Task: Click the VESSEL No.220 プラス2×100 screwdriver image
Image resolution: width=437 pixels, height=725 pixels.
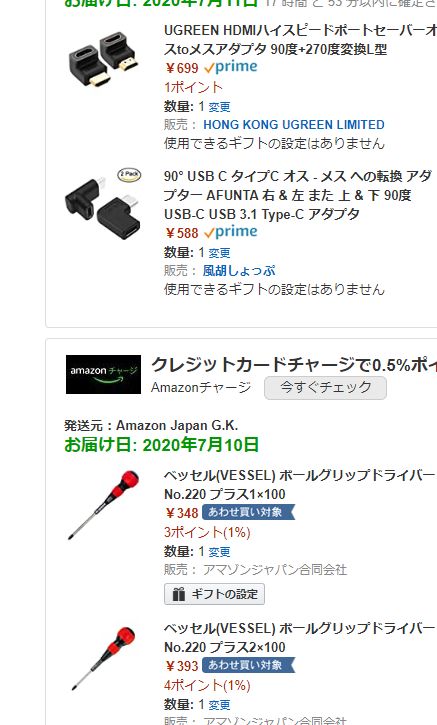Action: 104,658
